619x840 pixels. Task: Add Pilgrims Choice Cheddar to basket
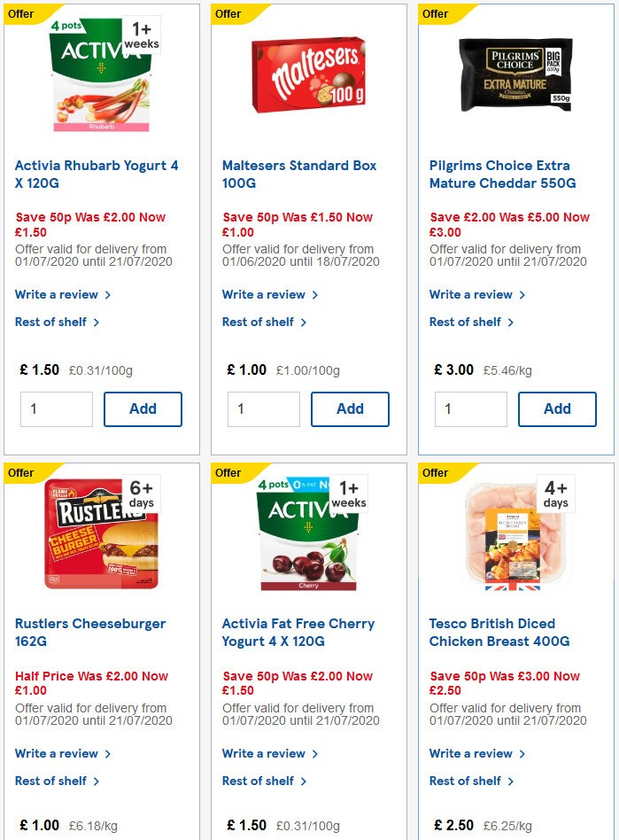click(557, 408)
